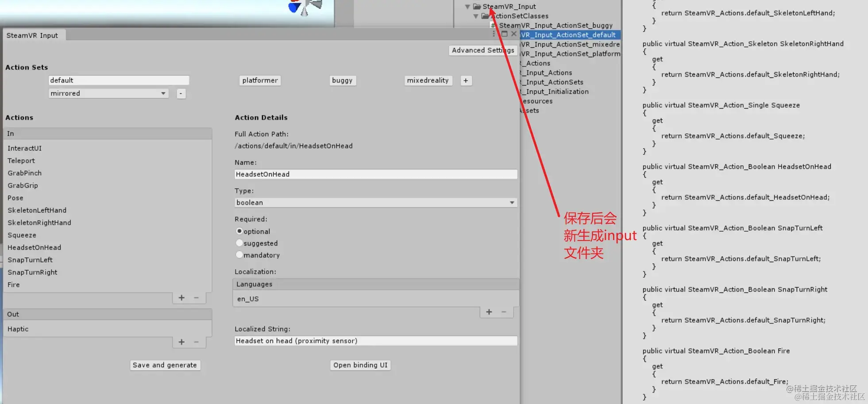Screen dimensions: 868x404
Task: Open the Type dropdown showing boolean
Action: point(376,203)
